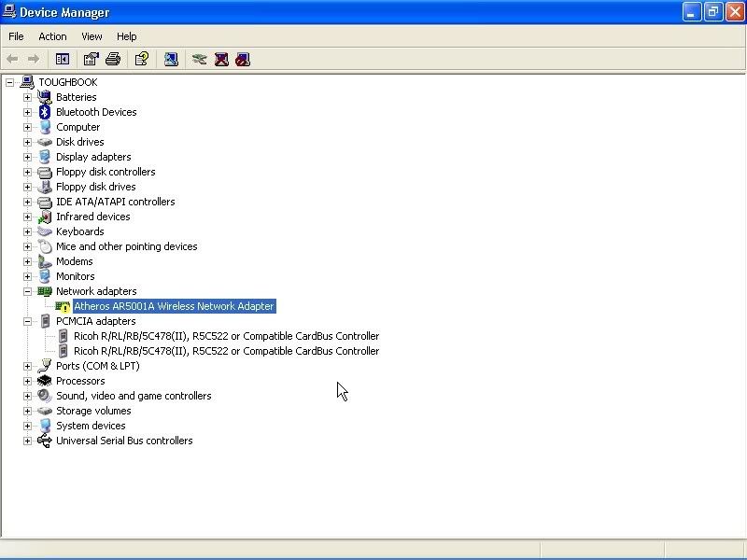Screen dimensions: 747x560
Task: Expand the Display adapters category
Action: click(x=27, y=157)
